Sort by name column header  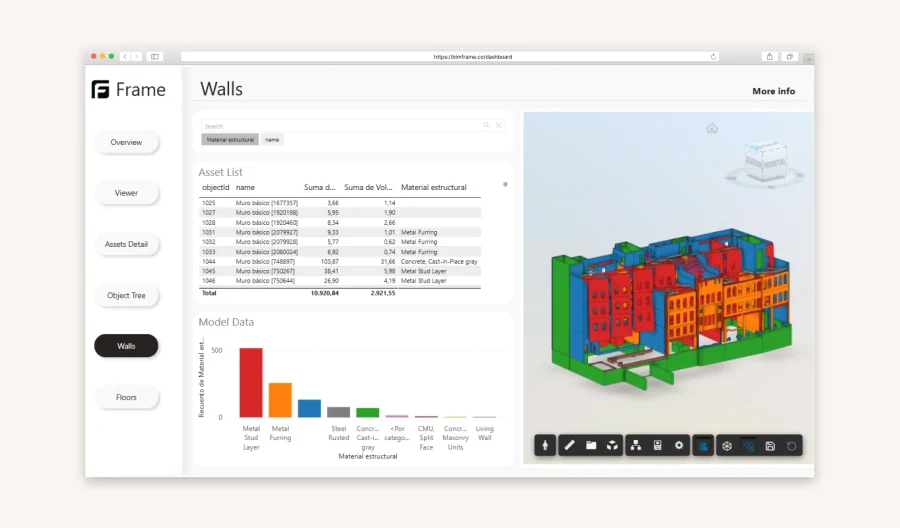245,187
